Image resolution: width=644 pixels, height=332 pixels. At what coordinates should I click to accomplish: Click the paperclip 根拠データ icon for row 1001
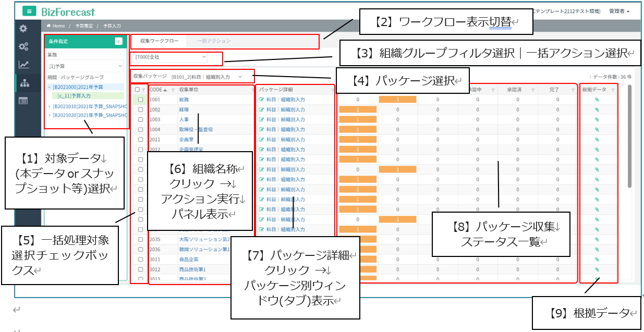tap(597, 100)
